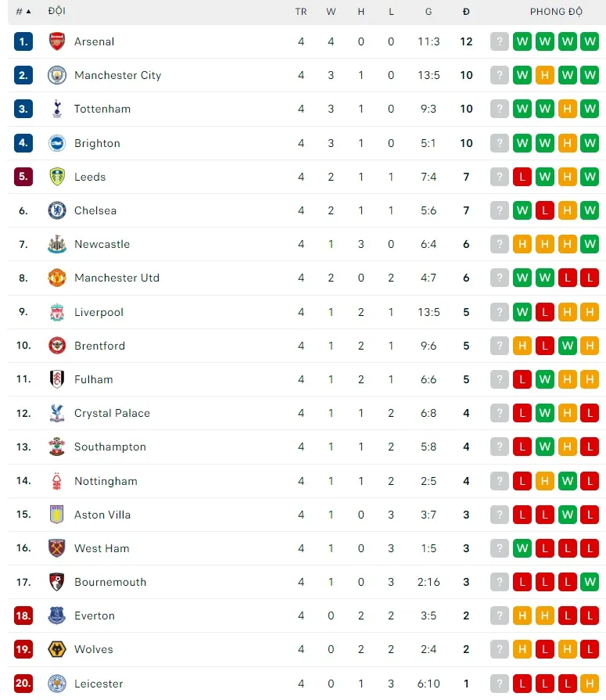Open the Manchester Utd team link
606x700 pixels.
(x=117, y=278)
